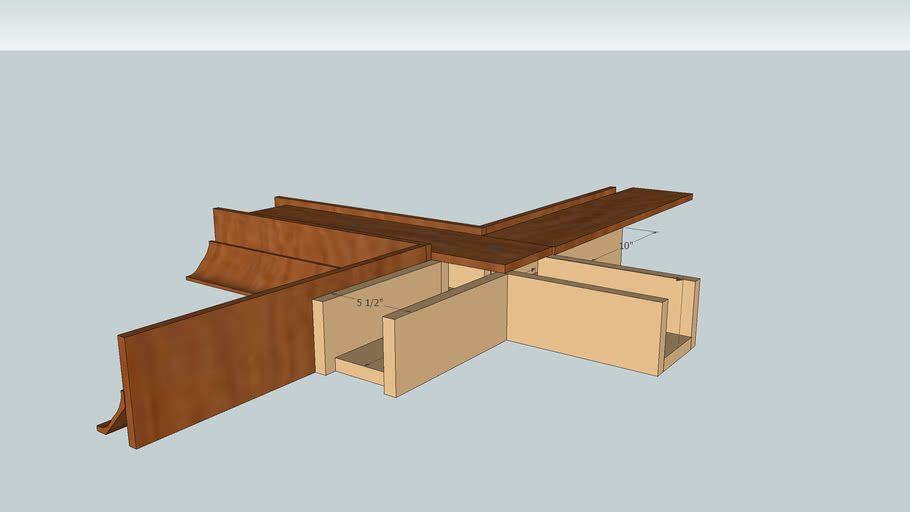
Task: Click the 10" dimension leader arrow line
Action: point(640,233)
